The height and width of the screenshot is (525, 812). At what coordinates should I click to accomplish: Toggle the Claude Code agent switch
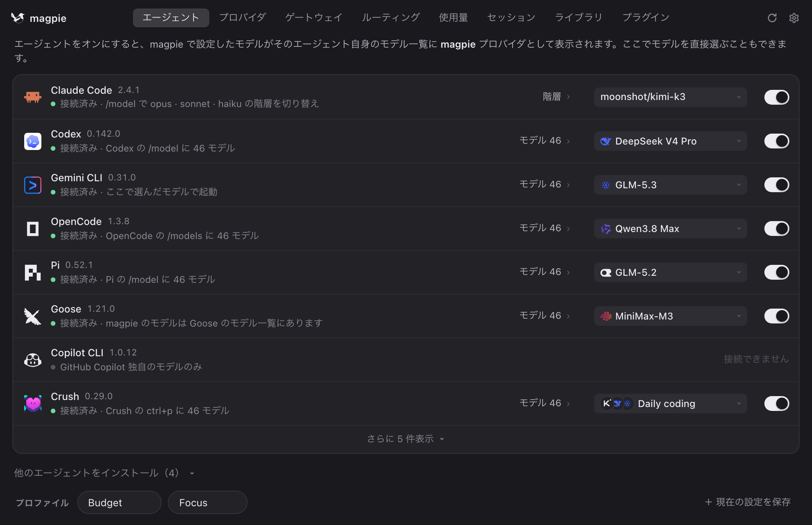tap(776, 97)
